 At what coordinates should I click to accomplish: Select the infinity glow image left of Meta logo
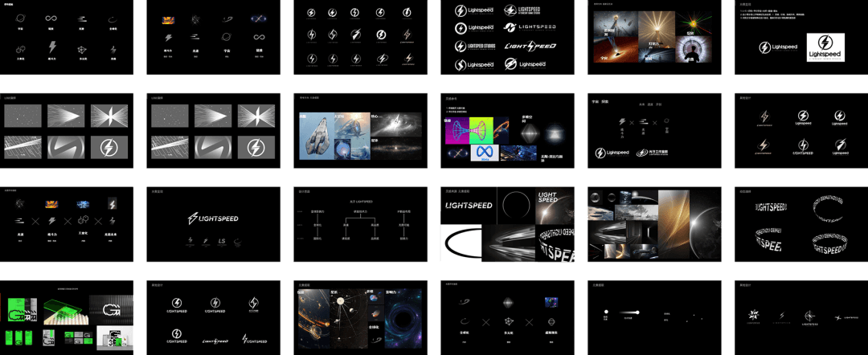point(457,153)
